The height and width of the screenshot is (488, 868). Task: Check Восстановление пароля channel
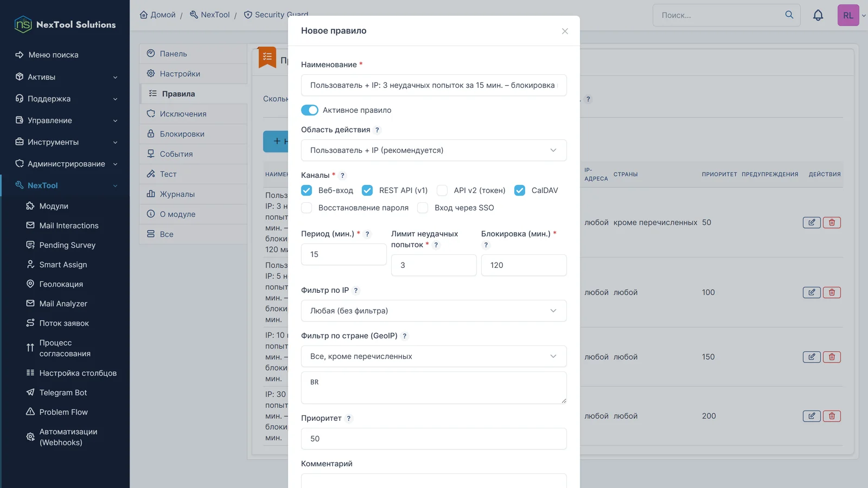307,208
